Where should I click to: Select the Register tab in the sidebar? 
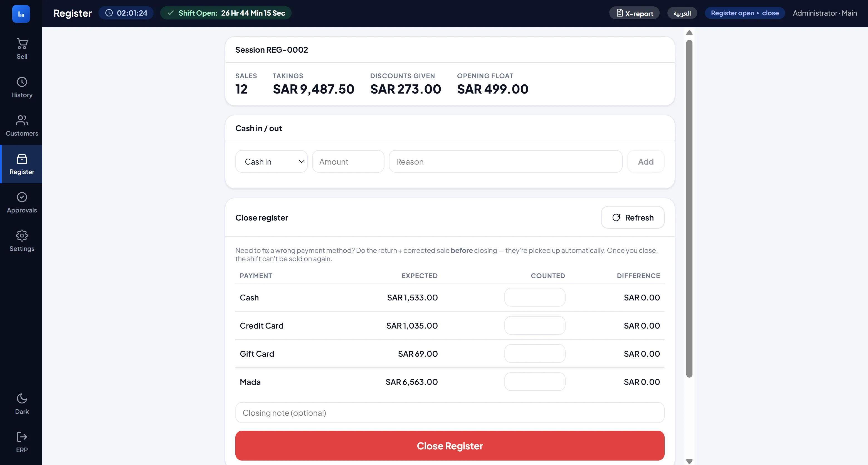click(22, 164)
